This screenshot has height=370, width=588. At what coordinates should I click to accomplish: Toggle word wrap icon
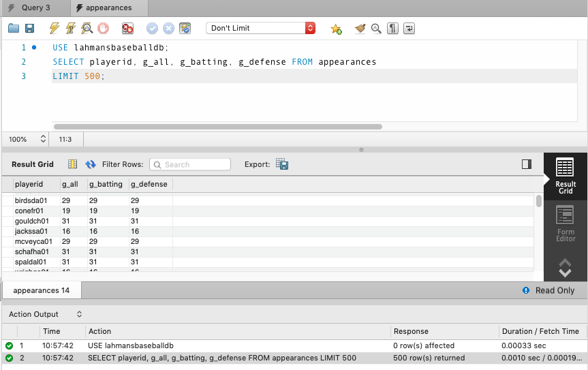409,28
